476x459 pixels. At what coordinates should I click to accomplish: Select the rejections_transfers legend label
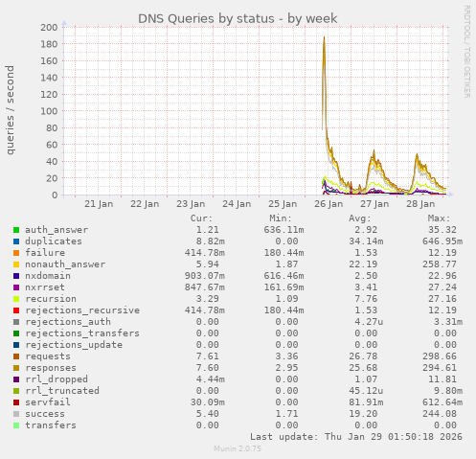(x=82, y=333)
